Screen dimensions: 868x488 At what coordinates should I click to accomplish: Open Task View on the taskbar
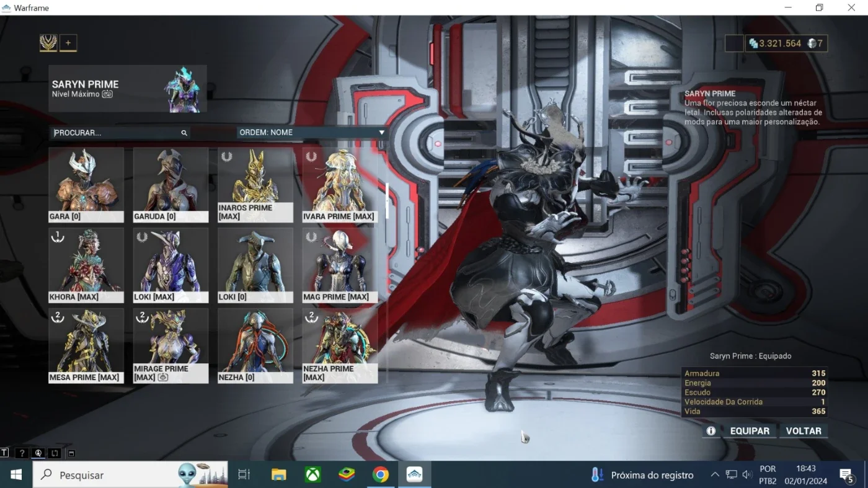pos(244,475)
